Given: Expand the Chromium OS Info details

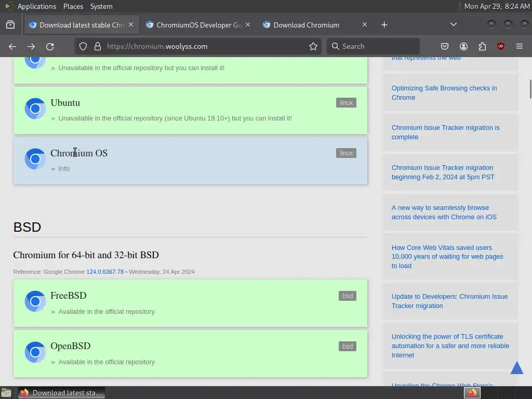Looking at the screenshot, I should click(60, 169).
